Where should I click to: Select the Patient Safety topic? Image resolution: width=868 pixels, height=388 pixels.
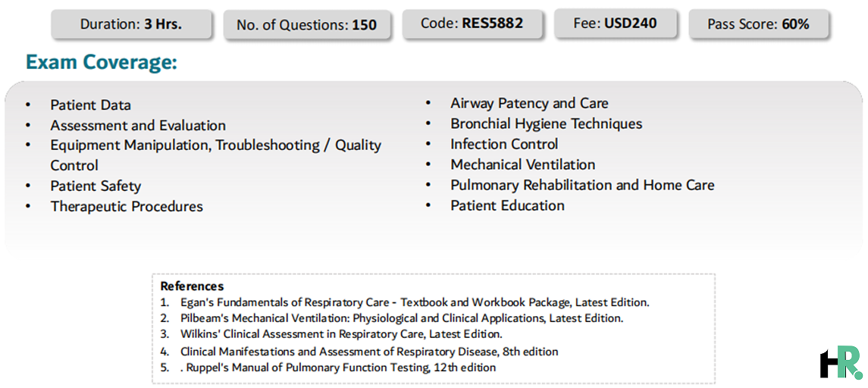[96, 186]
